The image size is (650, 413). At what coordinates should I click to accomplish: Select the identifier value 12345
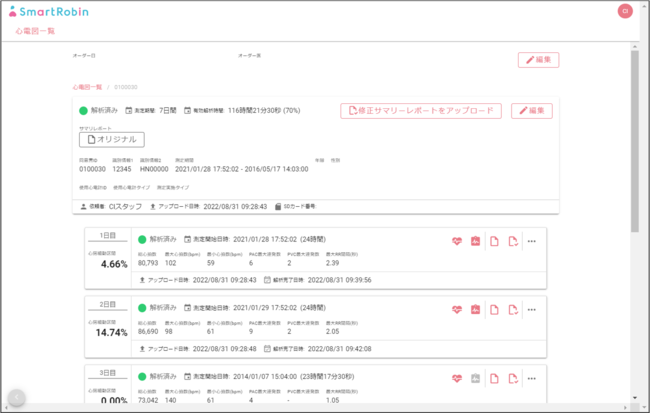point(122,169)
